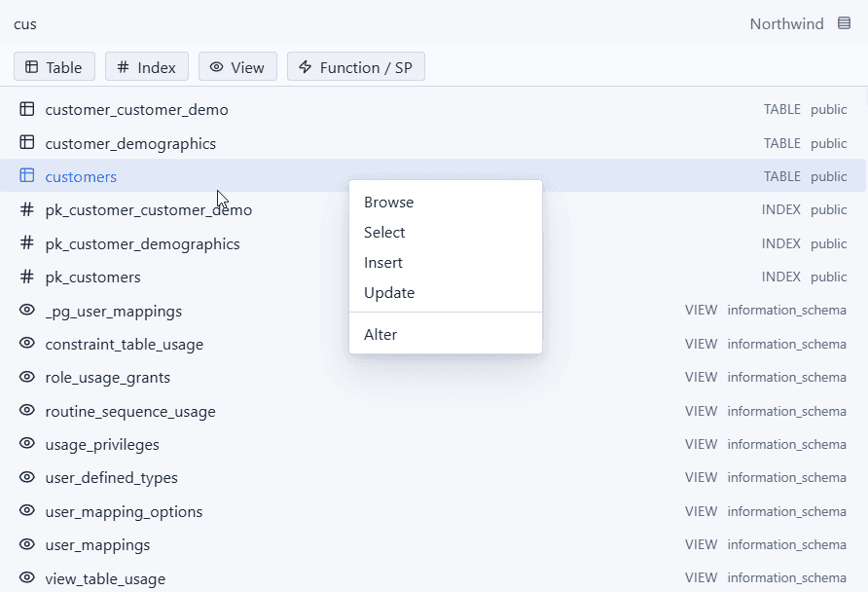The image size is (868, 592).
Task: Click the hash icon for pk_customer_customer_demo
Action: click(x=26, y=209)
